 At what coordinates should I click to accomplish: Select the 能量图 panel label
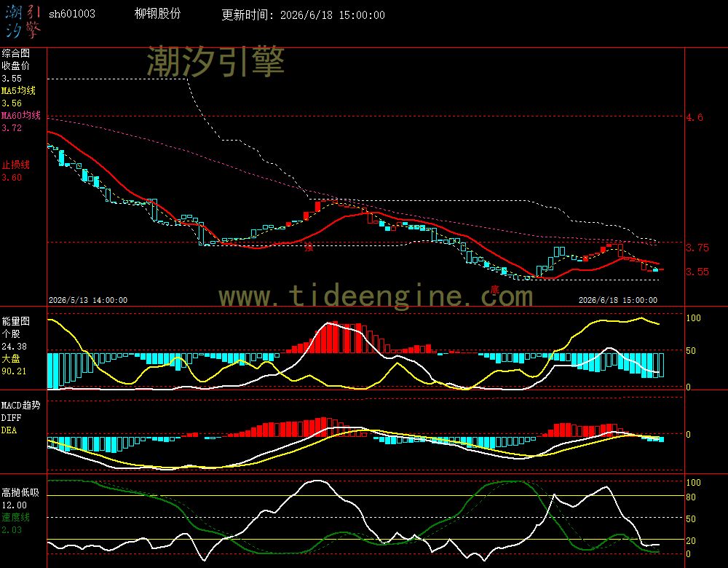[15, 321]
